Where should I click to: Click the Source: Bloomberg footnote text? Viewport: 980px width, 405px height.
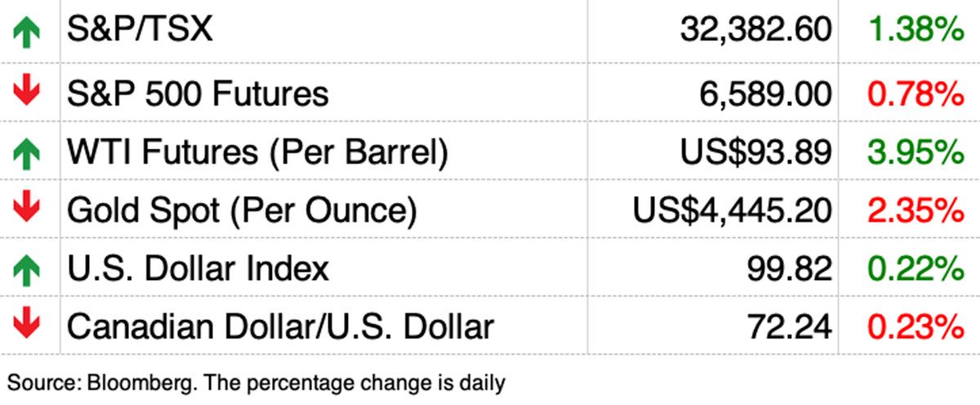coord(256,381)
